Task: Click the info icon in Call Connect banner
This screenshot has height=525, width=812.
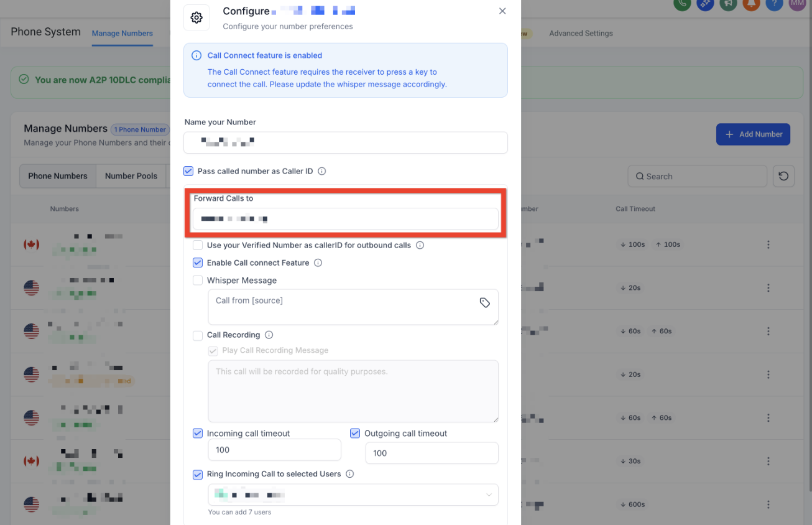Action: pos(196,55)
